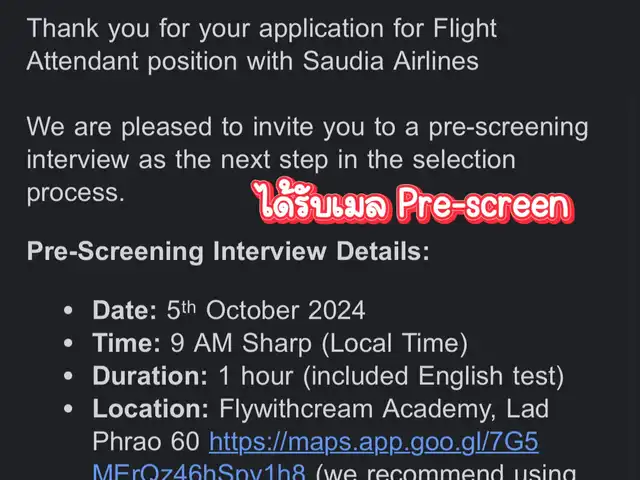This screenshot has height=480, width=640.
Task: Click the bullet point beside Duration
Action: click(x=68, y=376)
